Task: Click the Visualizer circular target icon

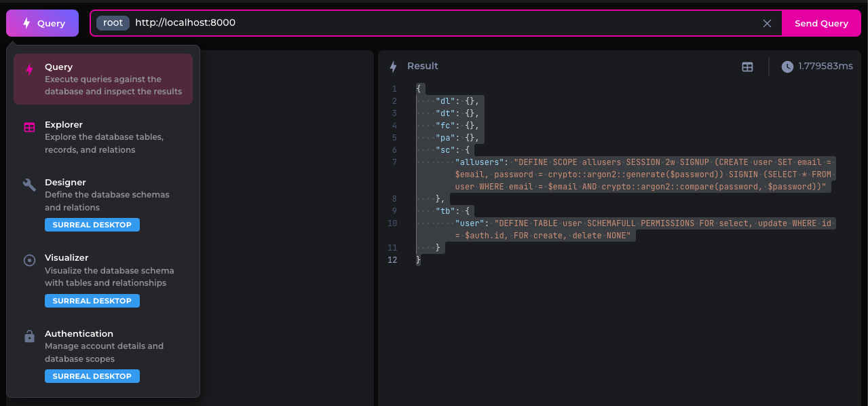Action: 29,260
